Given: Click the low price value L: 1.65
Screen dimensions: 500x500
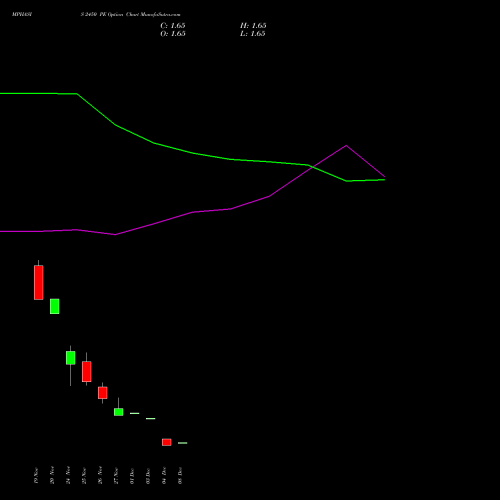Looking at the screenshot, I should click(x=253, y=34).
